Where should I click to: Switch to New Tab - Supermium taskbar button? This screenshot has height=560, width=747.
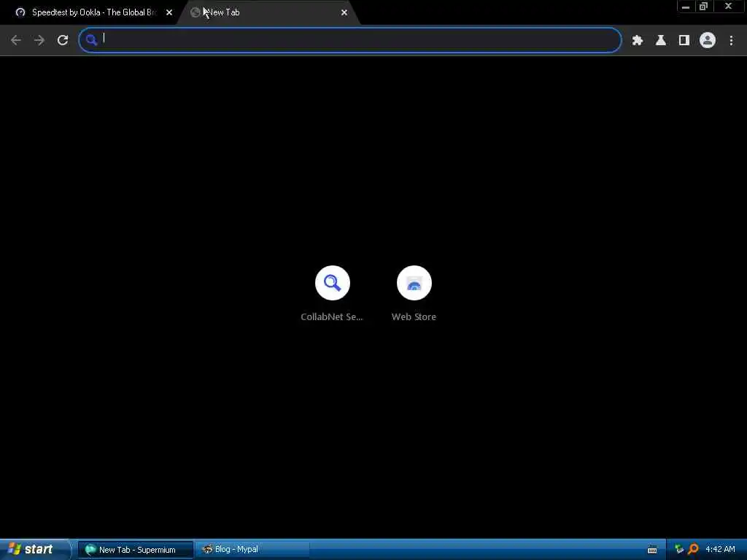pos(136,550)
